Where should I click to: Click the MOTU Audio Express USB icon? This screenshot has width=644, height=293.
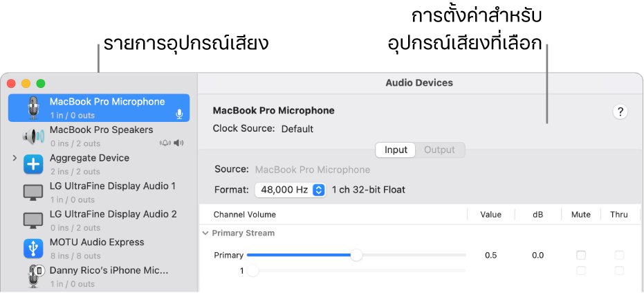[33, 249]
